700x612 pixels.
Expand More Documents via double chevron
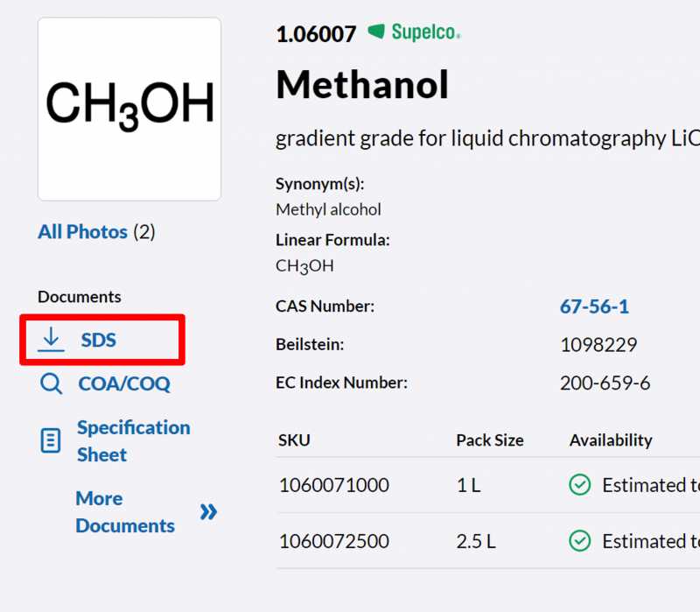(x=208, y=512)
